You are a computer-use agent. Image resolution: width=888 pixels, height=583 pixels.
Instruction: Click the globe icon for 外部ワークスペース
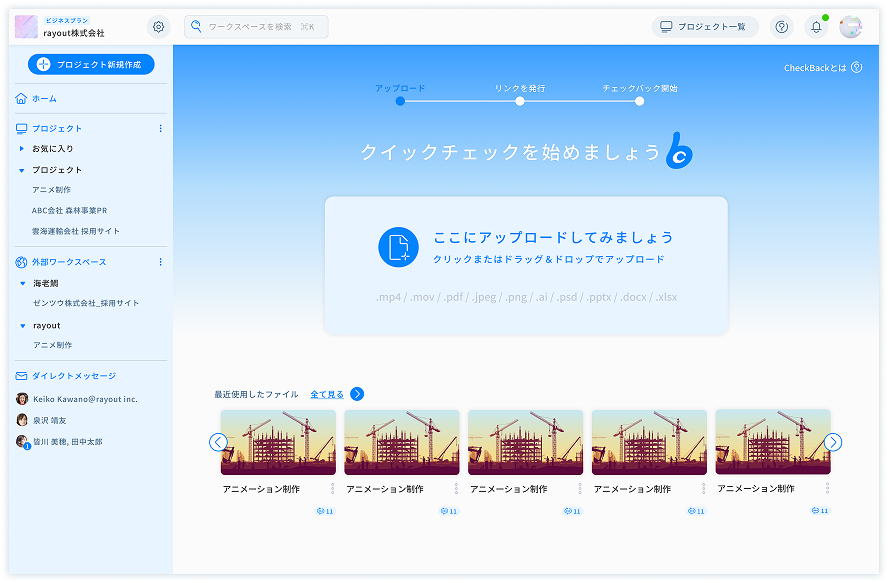(x=22, y=262)
